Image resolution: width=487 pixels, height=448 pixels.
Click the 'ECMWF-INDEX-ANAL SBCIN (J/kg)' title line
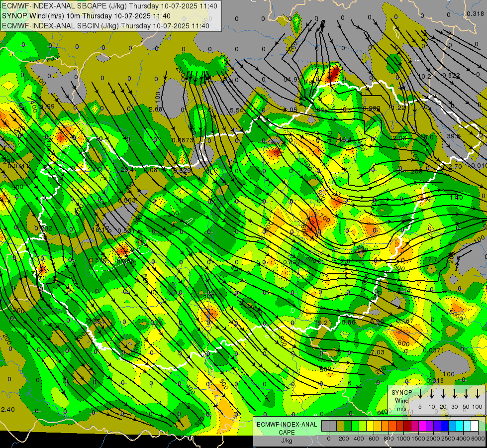pos(105,26)
